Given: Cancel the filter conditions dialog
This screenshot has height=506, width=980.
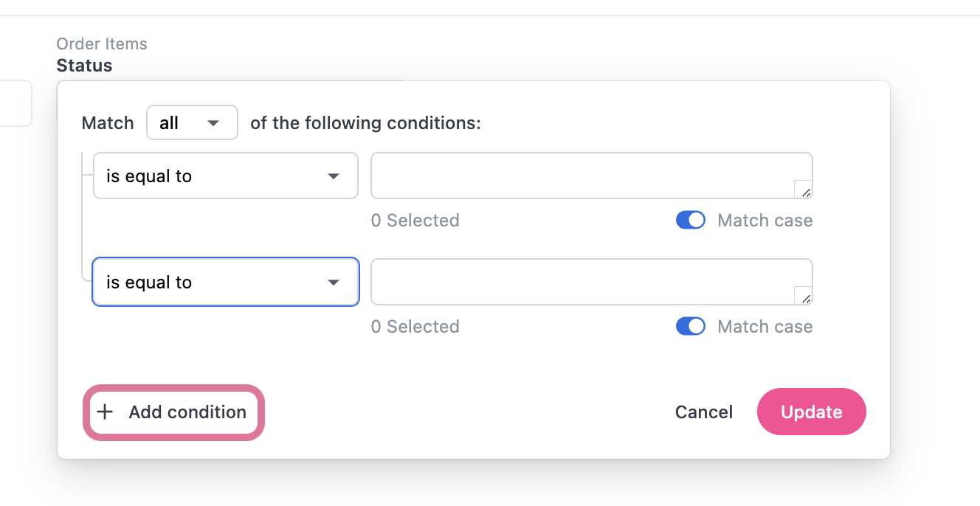Looking at the screenshot, I should [703, 412].
